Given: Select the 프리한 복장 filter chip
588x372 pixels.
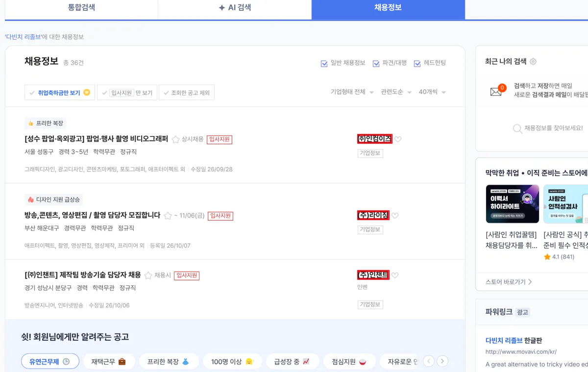Looking at the screenshot, I should coord(169,362).
